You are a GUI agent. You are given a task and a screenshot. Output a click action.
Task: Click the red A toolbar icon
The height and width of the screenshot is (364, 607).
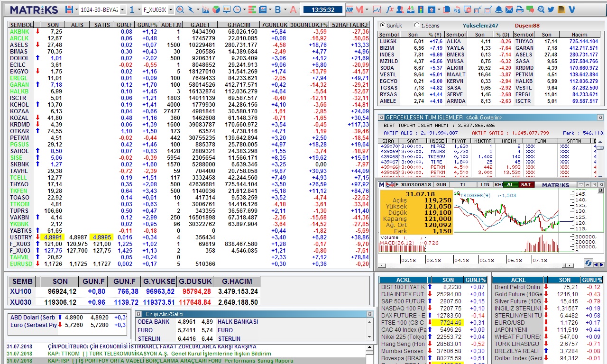tap(293, 9)
